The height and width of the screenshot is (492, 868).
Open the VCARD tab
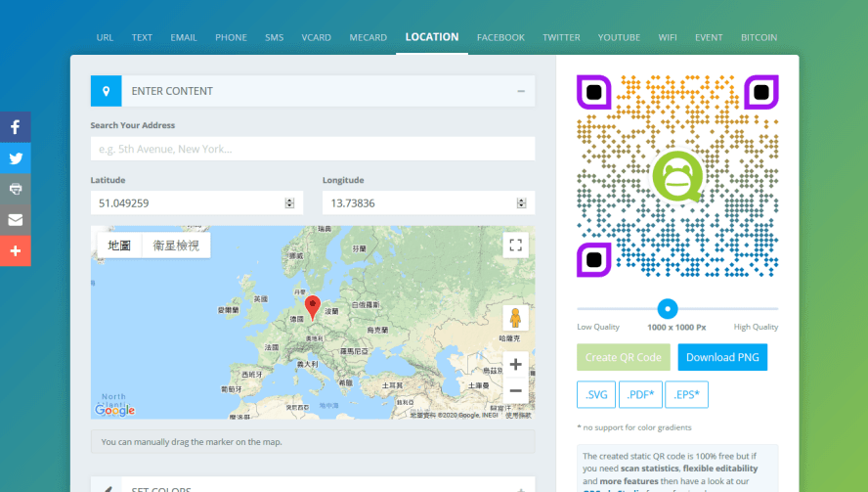(316, 37)
